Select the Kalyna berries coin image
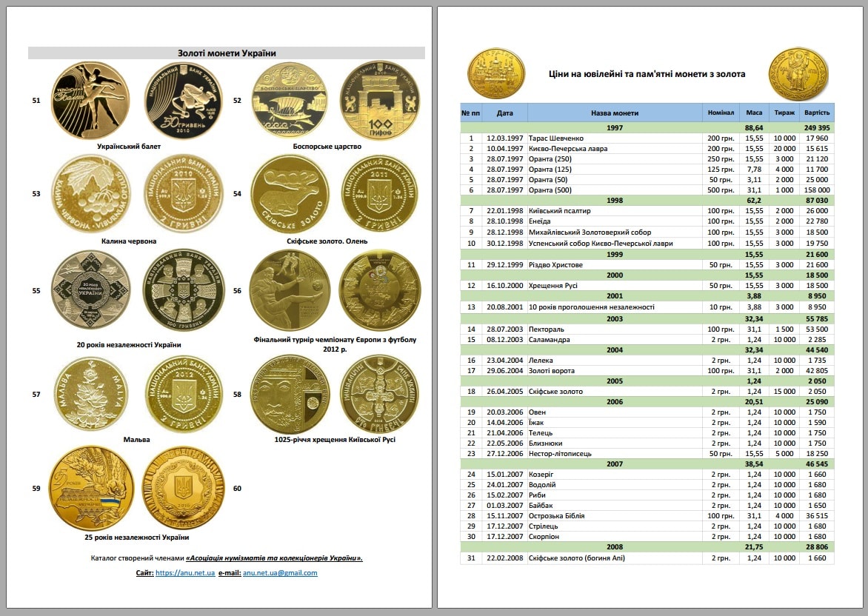This screenshot has width=868, height=616. click(90, 194)
